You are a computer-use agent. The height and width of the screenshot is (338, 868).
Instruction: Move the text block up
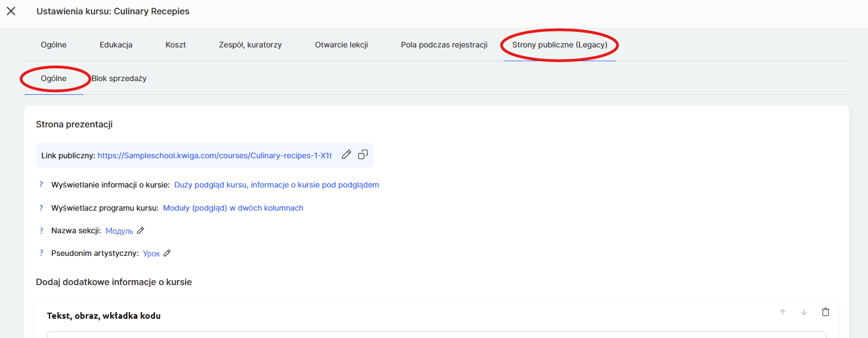click(782, 312)
